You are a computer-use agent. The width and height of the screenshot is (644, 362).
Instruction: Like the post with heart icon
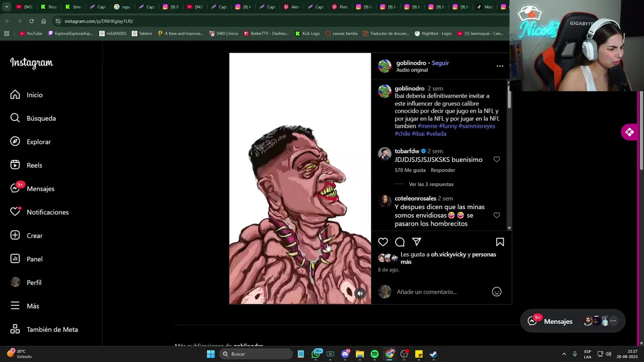click(383, 242)
